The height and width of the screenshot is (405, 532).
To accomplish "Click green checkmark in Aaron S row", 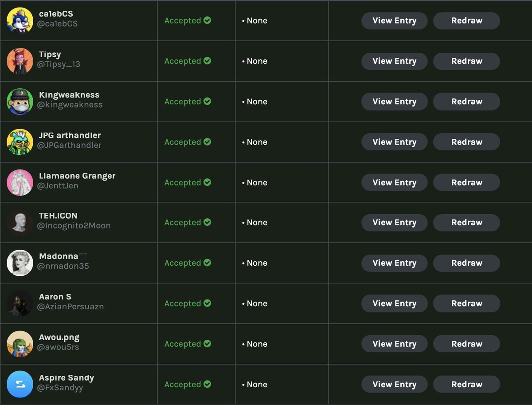I will (207, 303).
